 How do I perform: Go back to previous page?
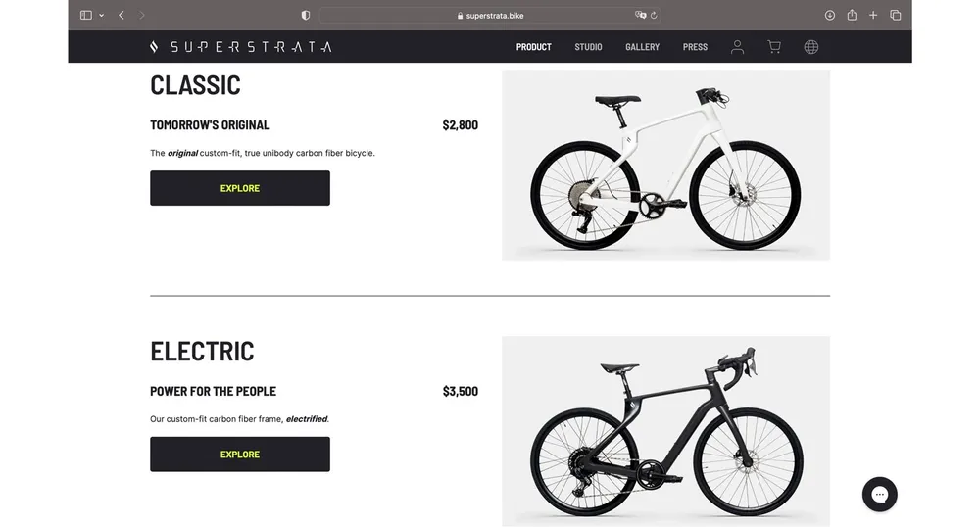122,15
